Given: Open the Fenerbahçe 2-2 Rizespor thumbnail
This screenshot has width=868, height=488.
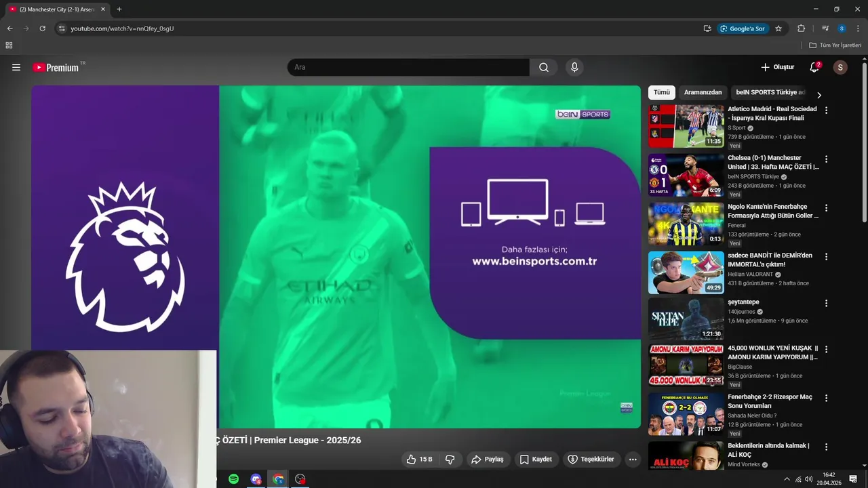Looking at the screenshot, I should click(686, 414).
